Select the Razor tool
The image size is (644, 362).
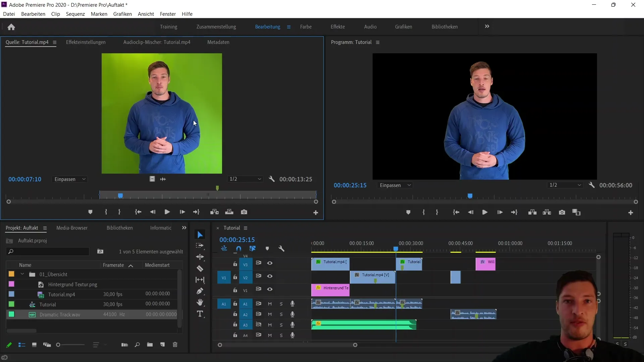[200, 268]
